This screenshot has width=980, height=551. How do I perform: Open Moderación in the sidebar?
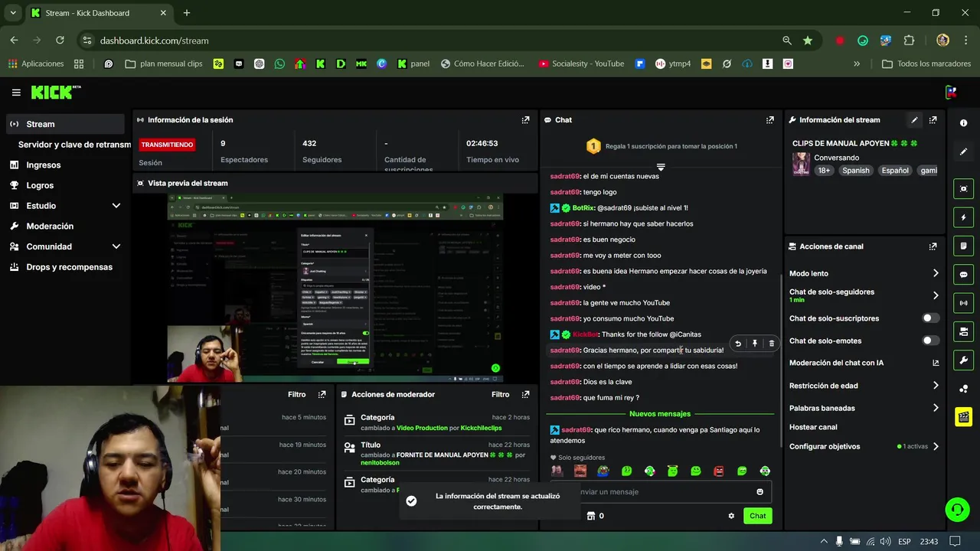point(50,227)
